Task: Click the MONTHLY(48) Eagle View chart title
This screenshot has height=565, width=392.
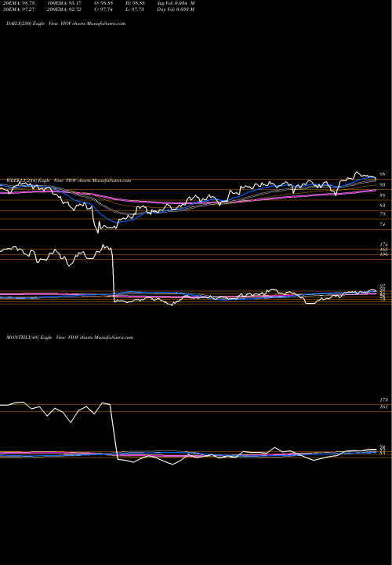Action: pos(70,337)
